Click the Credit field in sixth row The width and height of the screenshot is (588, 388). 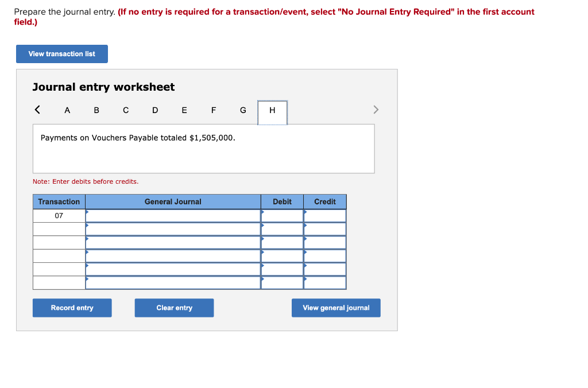pyautogui.click(x=325, y=282)
